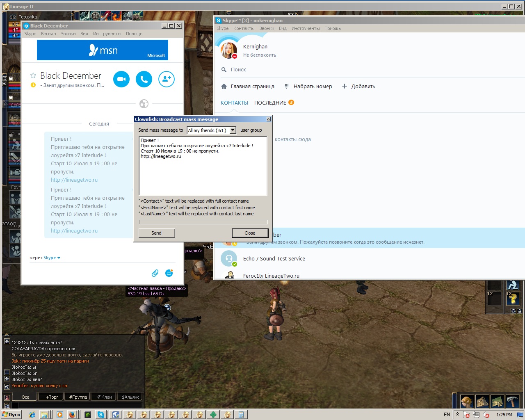Open Контакты menu in main Skype window
Viewport: 525px width, 420px height.
point(244,28)
